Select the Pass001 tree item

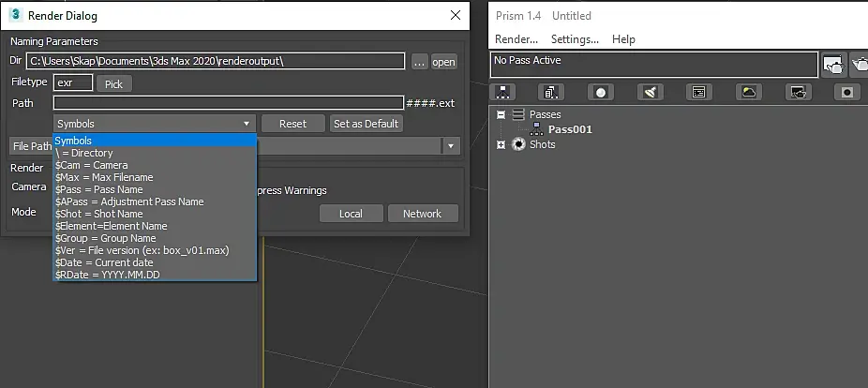(570, 129)
